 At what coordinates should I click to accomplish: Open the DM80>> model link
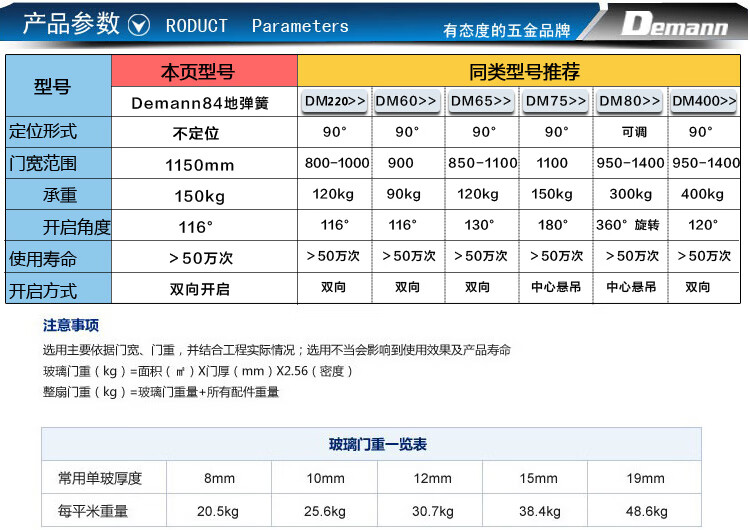[x=629, y=101]
